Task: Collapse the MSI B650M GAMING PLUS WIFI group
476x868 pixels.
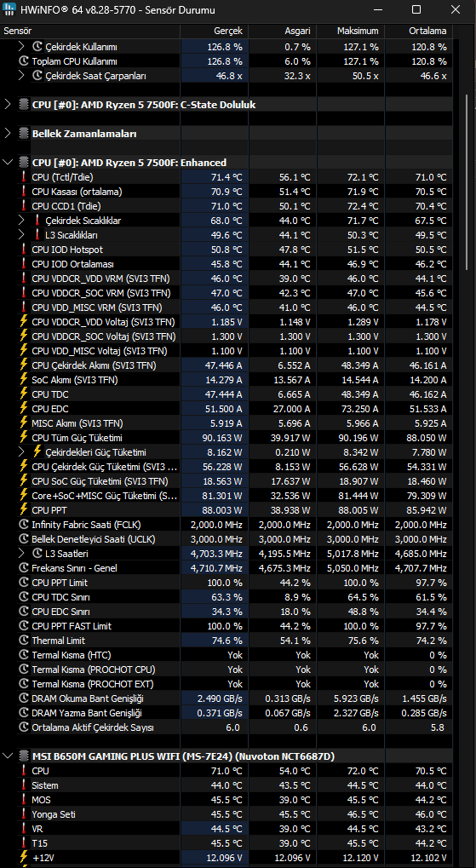Action: click(8, 756)
